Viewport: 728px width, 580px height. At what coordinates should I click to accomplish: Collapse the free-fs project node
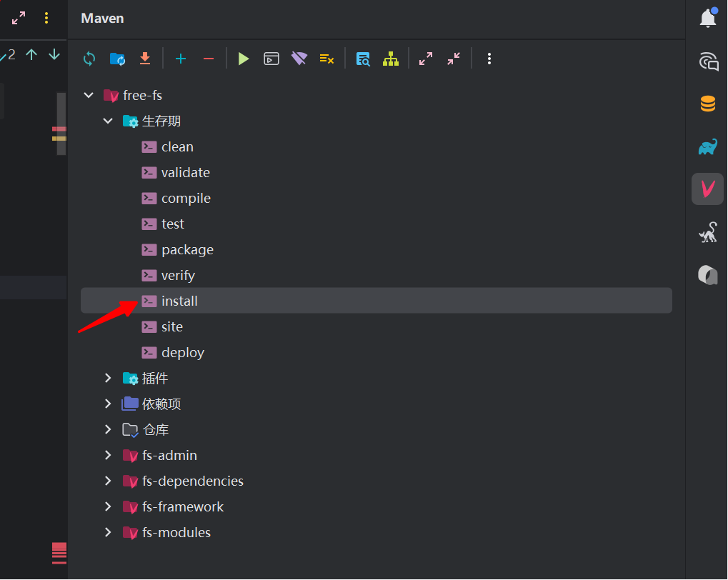tap(89, 95)
